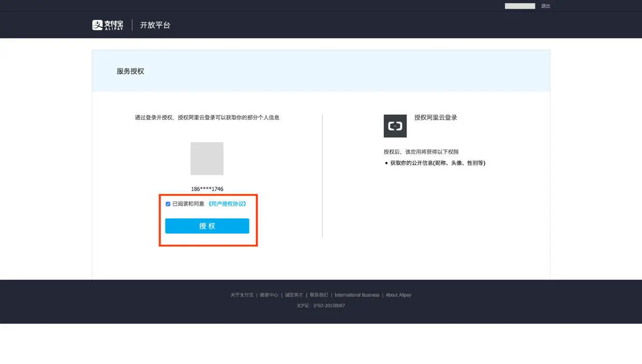
Task: Open 诚征英才 footer link
Action: (294, 295)
